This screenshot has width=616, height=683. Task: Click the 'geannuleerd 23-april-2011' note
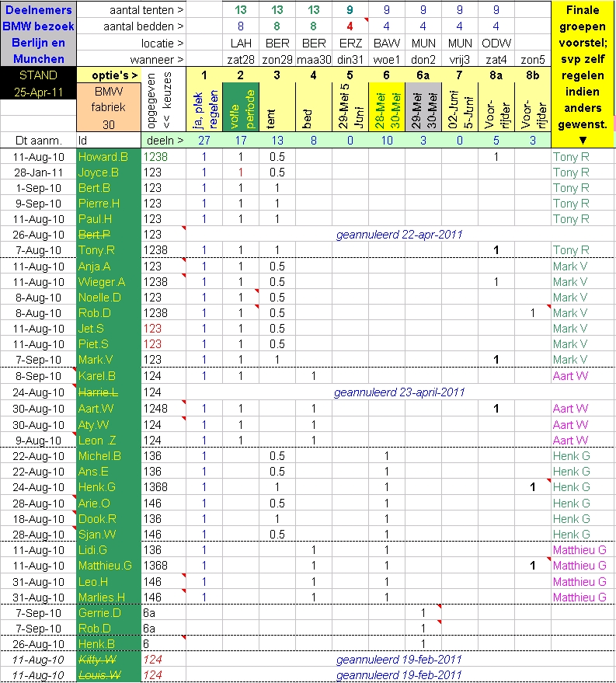point(399,392)
